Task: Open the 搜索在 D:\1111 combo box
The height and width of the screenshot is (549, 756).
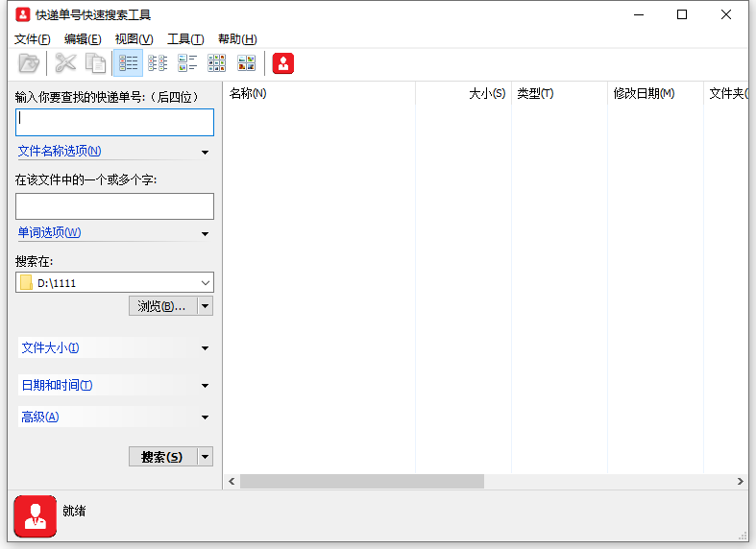Action: [x=114, y=283]
